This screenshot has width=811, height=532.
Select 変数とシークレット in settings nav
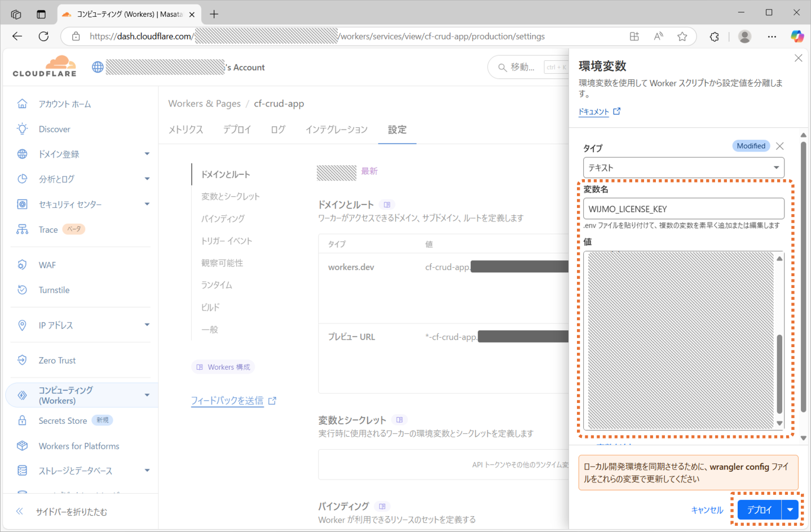(x=230, y=197)
